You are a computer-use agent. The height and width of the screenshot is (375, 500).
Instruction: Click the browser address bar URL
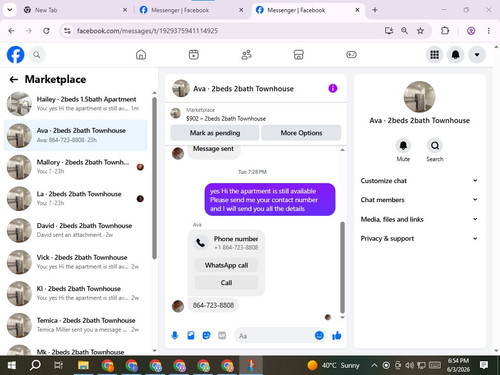coord(147,31)
